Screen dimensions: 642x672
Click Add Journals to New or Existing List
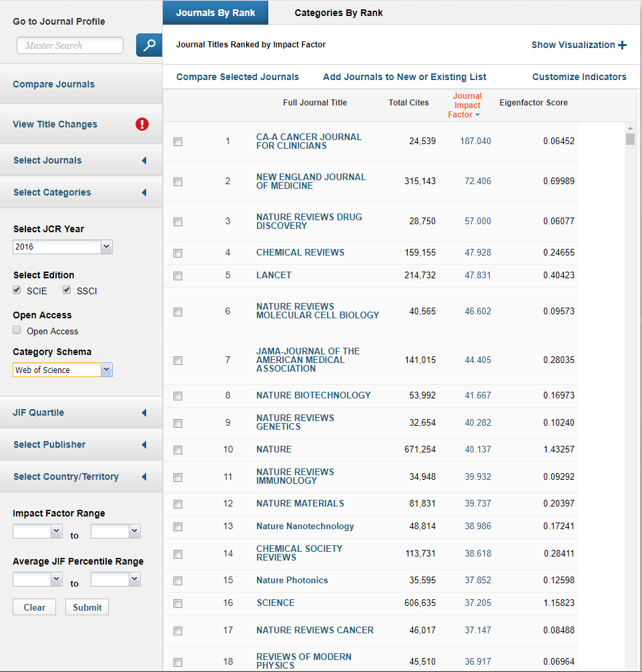(x=404, y=77)
